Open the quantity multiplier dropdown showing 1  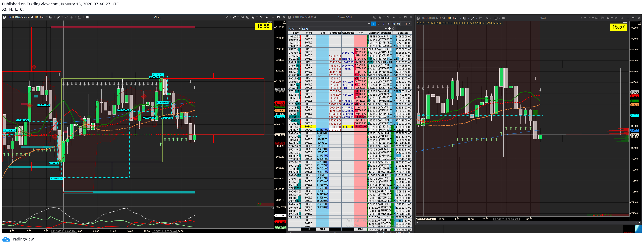[406, 24]
